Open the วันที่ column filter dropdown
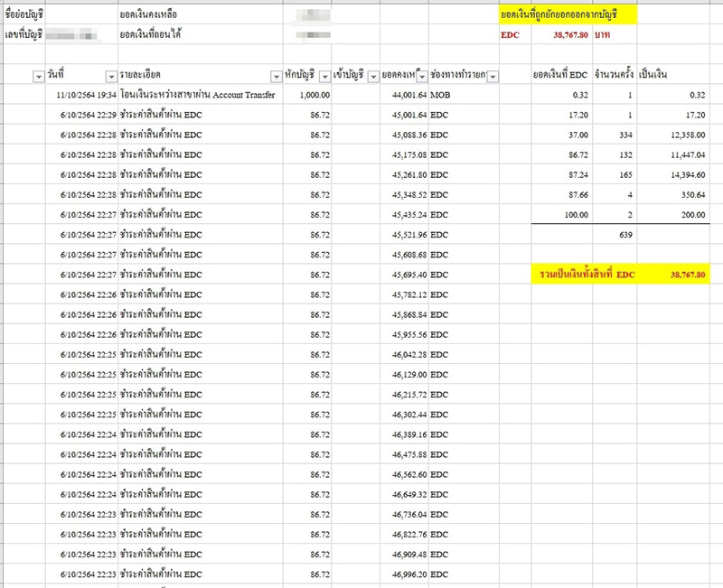The image size is (723, 588). click(110, 77)
